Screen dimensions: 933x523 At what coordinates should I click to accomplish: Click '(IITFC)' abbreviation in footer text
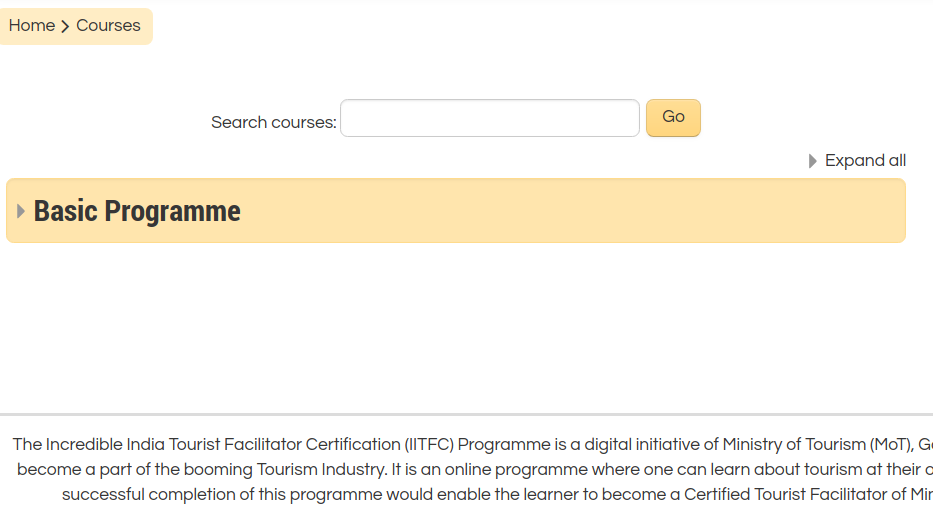click(429, 444)
